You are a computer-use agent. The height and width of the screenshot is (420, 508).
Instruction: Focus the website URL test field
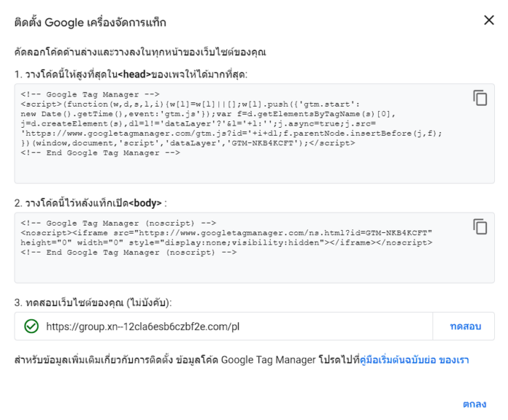pos(224,326)
